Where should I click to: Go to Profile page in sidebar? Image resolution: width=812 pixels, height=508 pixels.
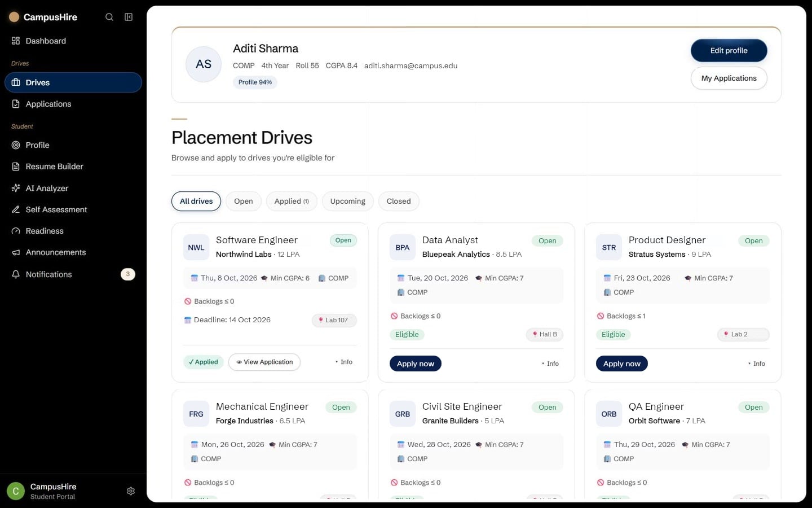(x=73, y=145)
